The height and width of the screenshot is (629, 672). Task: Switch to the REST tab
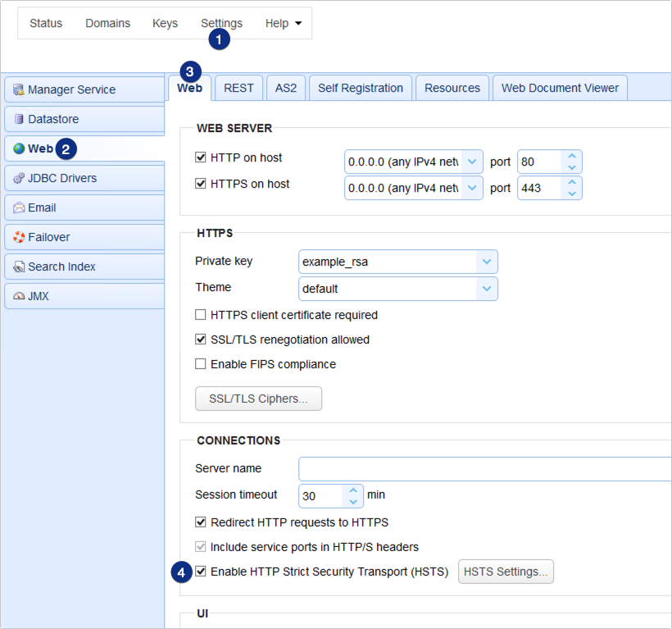point(238,87)
